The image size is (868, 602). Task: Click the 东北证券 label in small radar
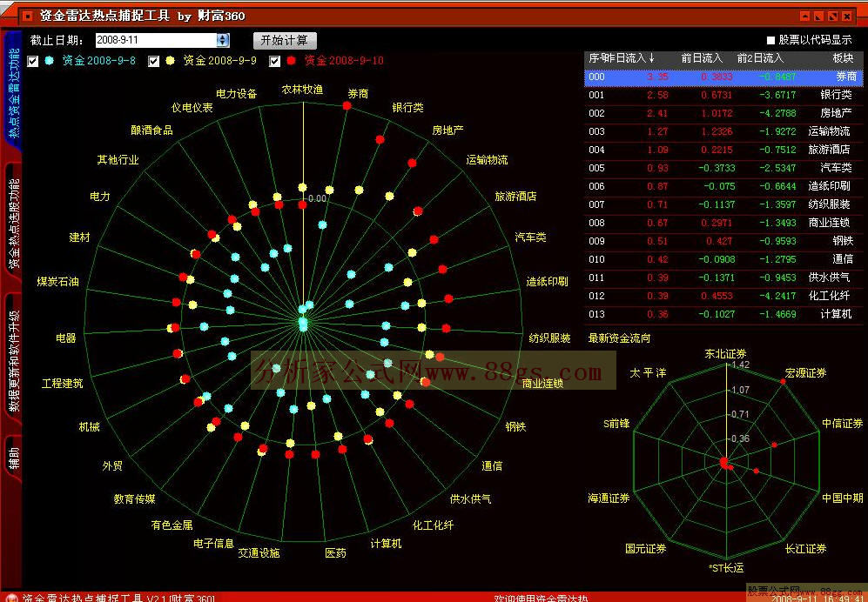[725, 353]
